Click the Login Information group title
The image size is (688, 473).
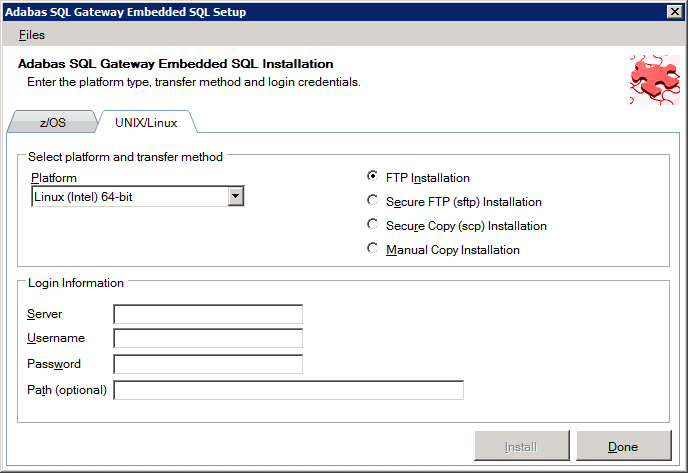pos(75,283)
